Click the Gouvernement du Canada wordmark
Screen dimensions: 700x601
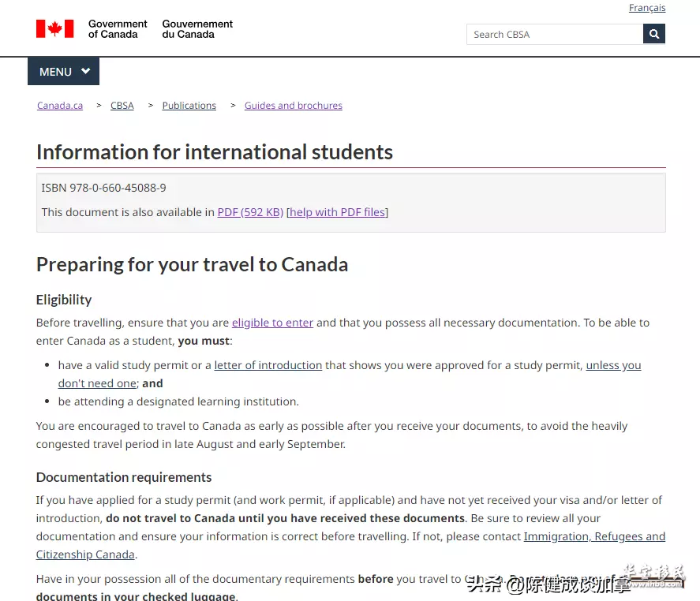[x=197, y=29]
